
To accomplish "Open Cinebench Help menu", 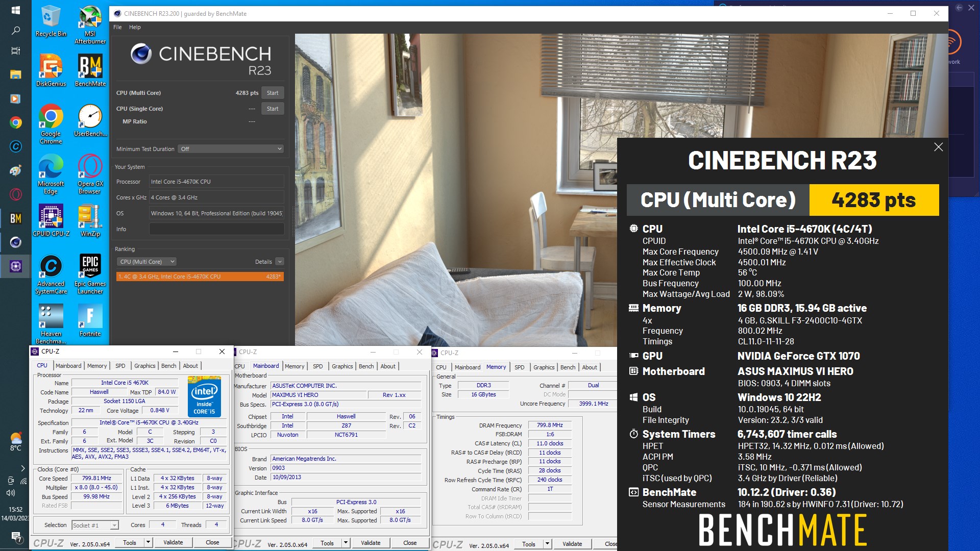I will click(135, 27).
